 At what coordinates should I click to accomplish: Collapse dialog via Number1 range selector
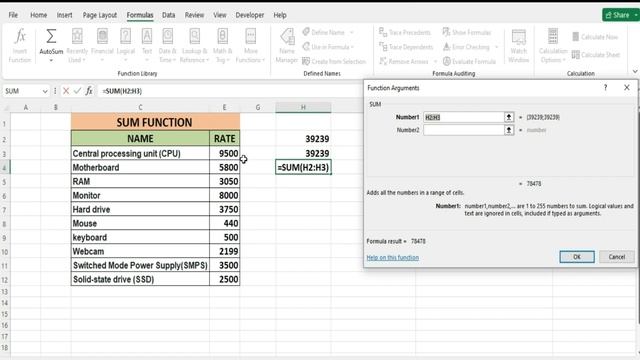509,117
